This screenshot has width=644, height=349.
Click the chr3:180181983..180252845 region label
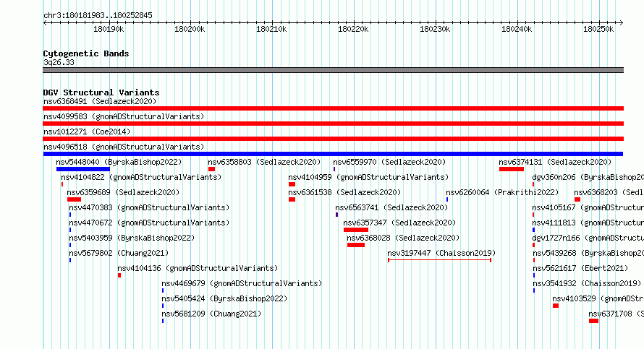(98, 15)
